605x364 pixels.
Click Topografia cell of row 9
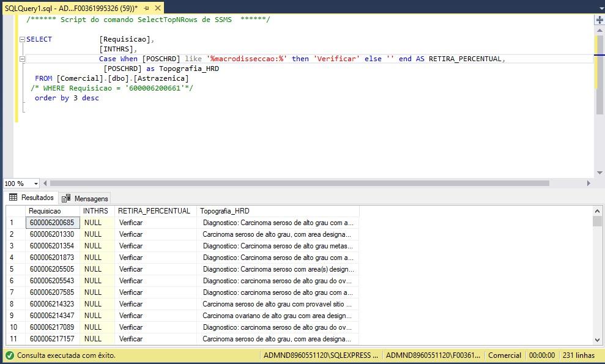click(278, 315)
